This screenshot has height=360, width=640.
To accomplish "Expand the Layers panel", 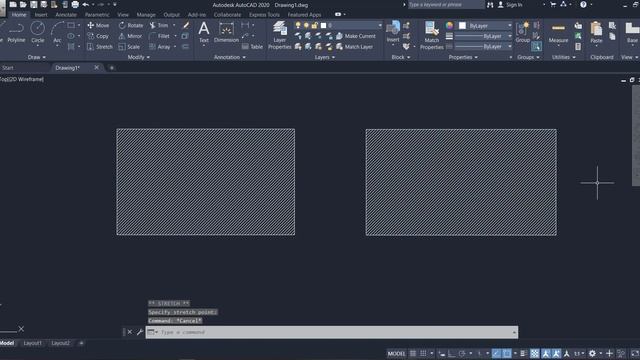I will 325,57.
